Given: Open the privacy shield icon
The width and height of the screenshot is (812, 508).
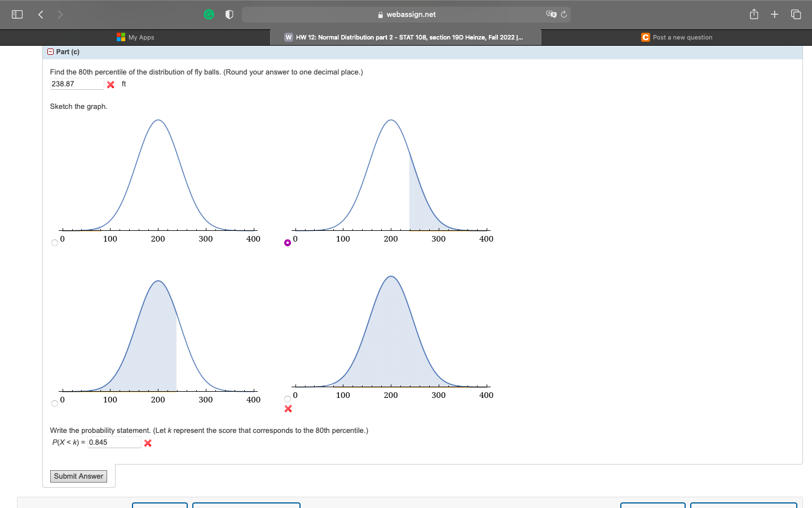Looking at the screenshot, I should click(229, 15).
